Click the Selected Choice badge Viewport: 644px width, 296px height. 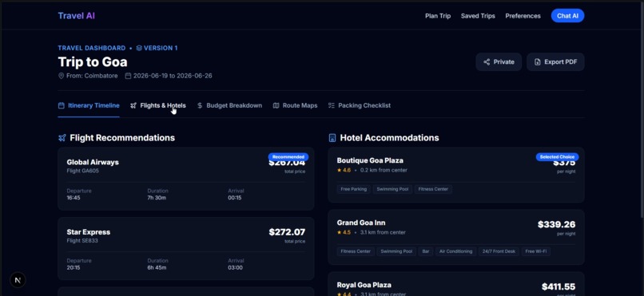click(x=558, y=156)
